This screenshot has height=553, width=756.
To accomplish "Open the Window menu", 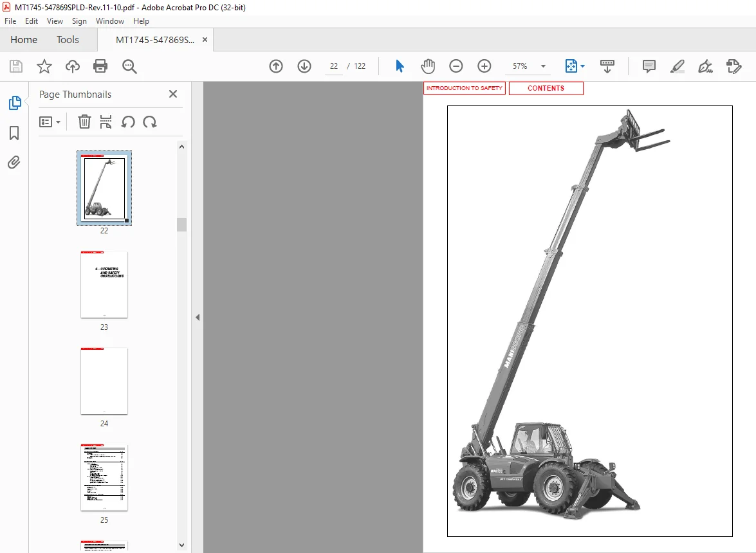I will coord(109,21).
